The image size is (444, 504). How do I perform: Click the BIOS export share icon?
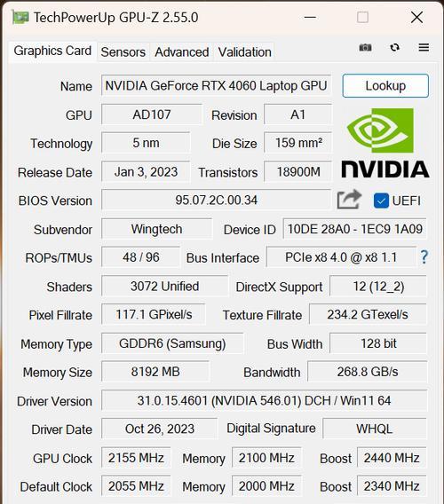coord(349,200)
